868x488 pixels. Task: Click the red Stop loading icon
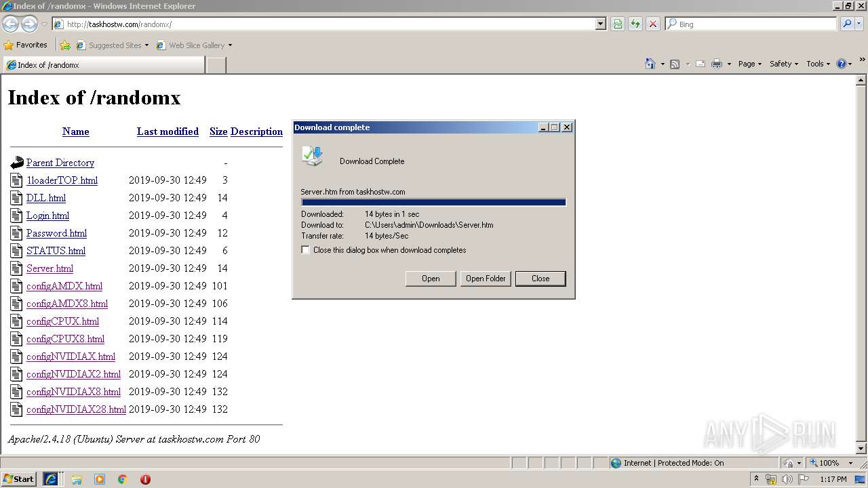[x=652, y=24]
